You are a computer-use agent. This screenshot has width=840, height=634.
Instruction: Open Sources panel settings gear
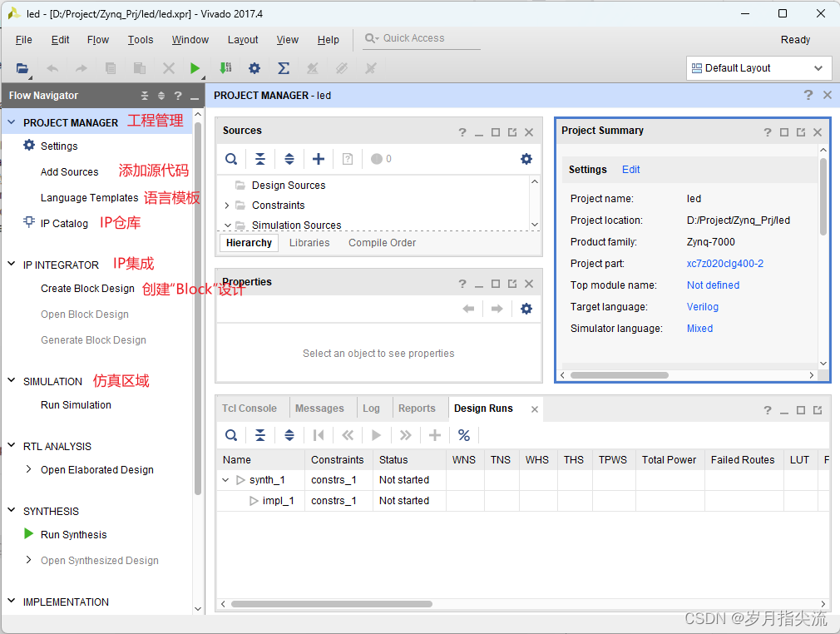pos(526,159)
